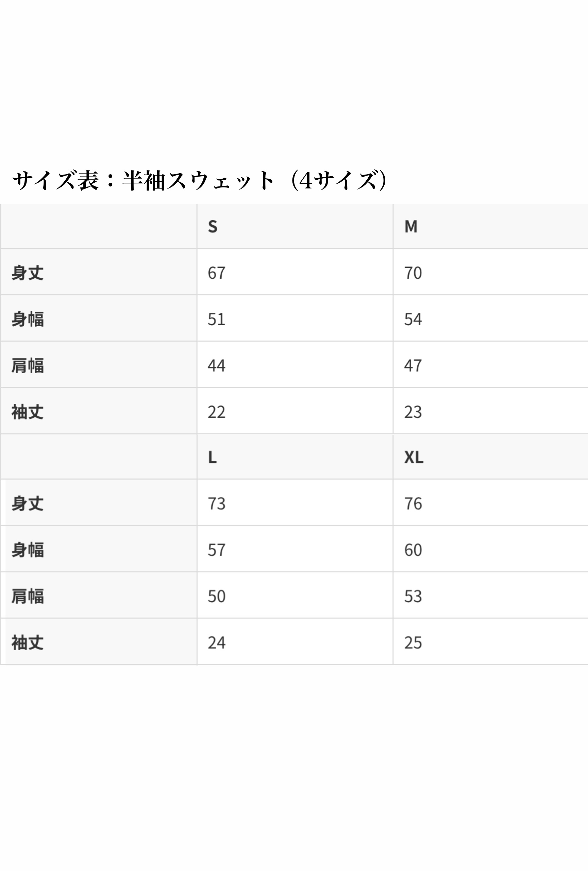Click the size table title heading
This screenshot has height=871, width=588.
click(x=200, y=180)
